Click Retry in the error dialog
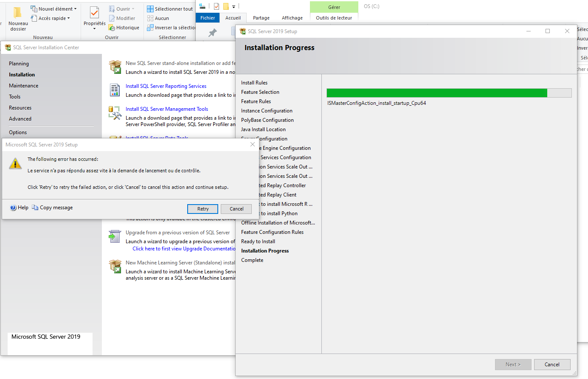The width and height of the screenshot is (588, 379). (x=203, y=209)
